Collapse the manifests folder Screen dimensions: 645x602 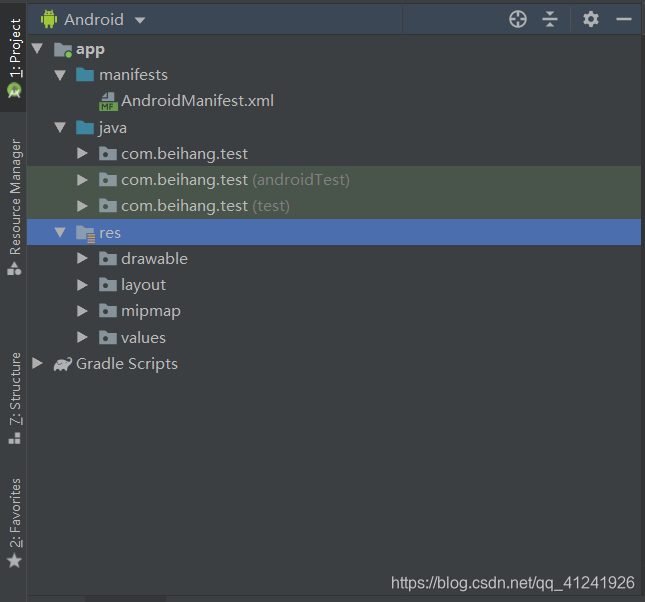tap(60, 75)
